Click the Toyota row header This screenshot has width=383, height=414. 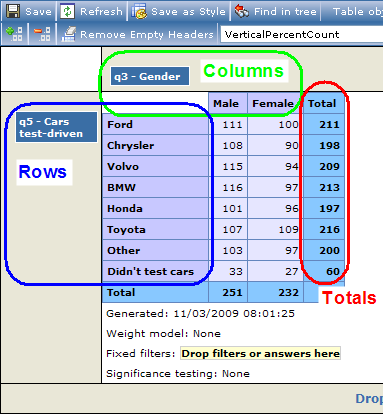tap(155, 229)
